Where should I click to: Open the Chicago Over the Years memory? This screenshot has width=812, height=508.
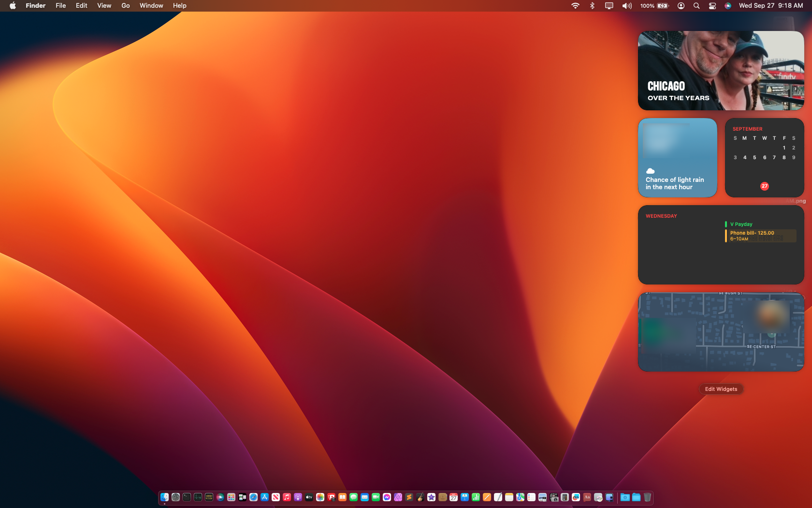[721, 71]
